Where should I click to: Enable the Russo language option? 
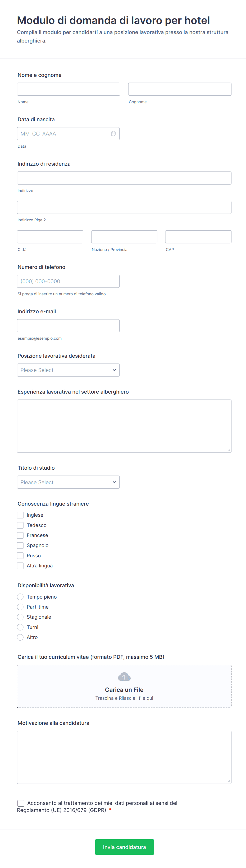20,555
